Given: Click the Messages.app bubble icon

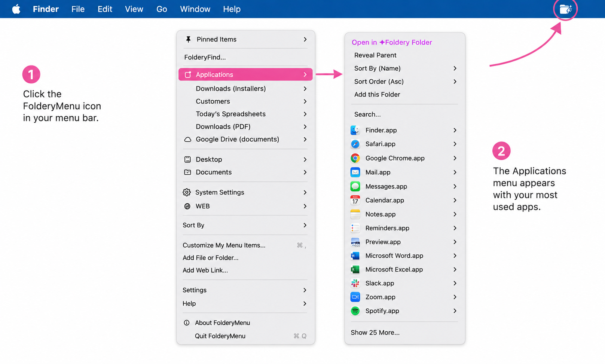Looking at the screenshot, I should pos(355,186).
